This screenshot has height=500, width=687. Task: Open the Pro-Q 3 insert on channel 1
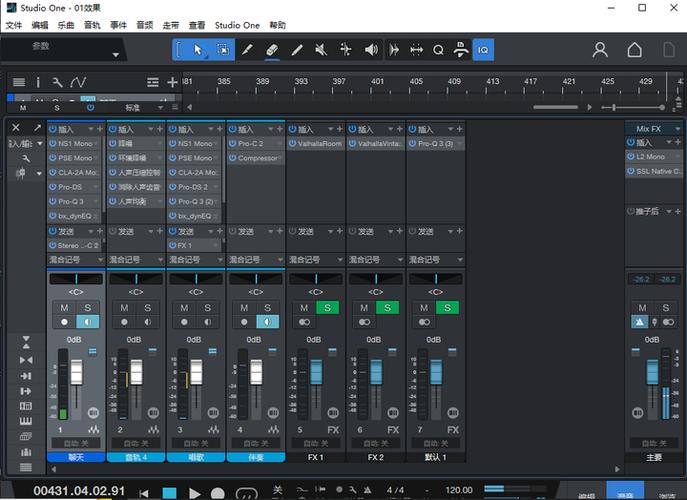(x=74, y=202)
